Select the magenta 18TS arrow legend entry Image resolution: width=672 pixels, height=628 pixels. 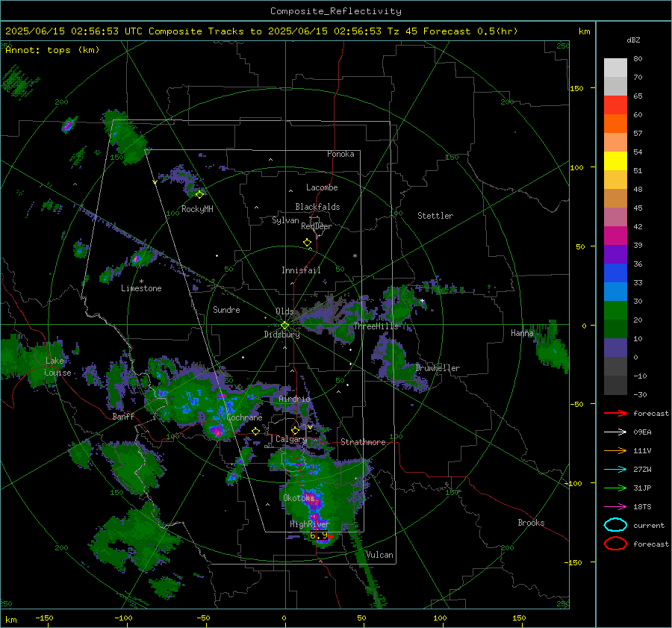coord(615,506)
